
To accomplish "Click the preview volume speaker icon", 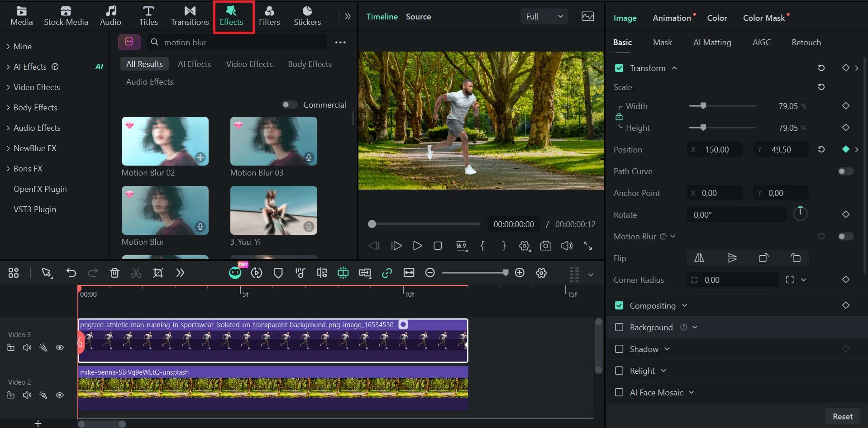I will click(x=567, y=246).
